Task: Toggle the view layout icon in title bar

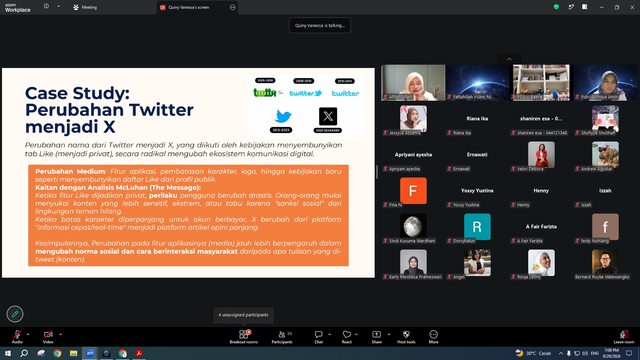Action: [x=584, y=7]
